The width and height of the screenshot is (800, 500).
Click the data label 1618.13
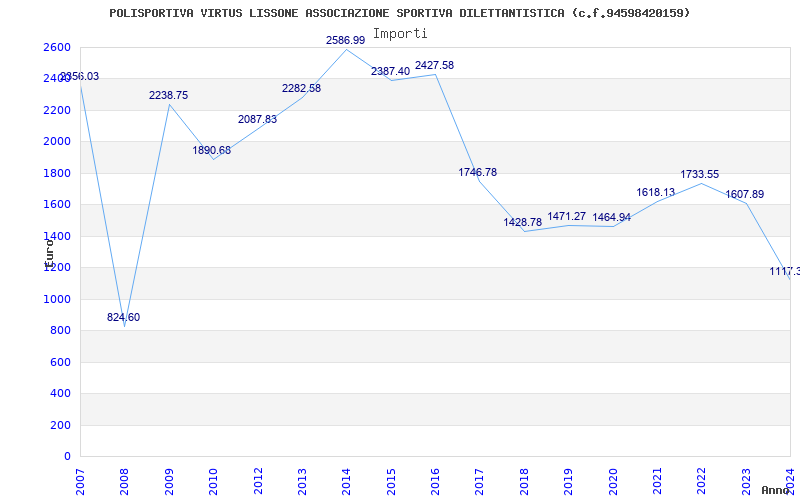(656, 192)
